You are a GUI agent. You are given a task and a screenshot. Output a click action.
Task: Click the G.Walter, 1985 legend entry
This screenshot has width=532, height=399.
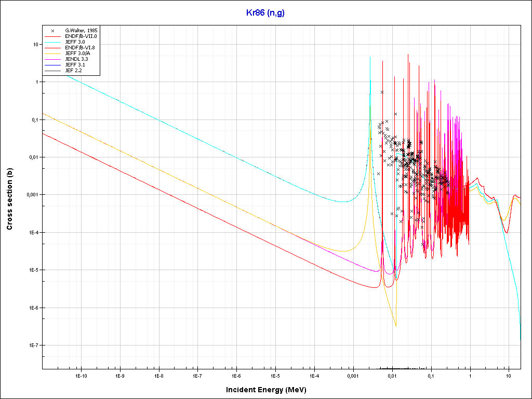click(x=77, y=31)
